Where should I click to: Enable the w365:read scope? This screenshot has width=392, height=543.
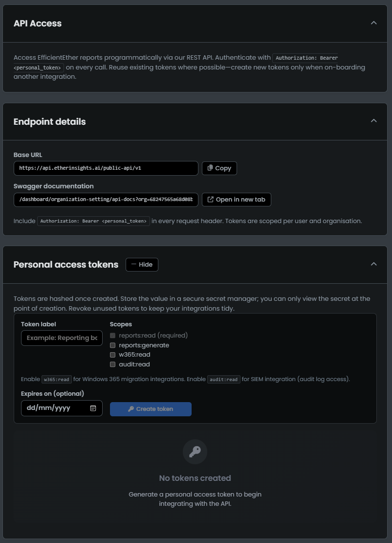pos(112,355)
